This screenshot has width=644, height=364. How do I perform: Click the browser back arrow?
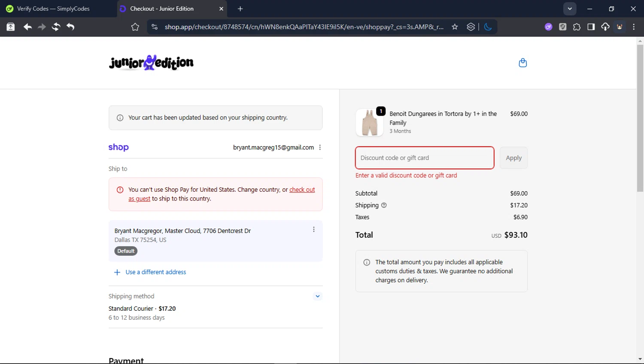(27, 27)
